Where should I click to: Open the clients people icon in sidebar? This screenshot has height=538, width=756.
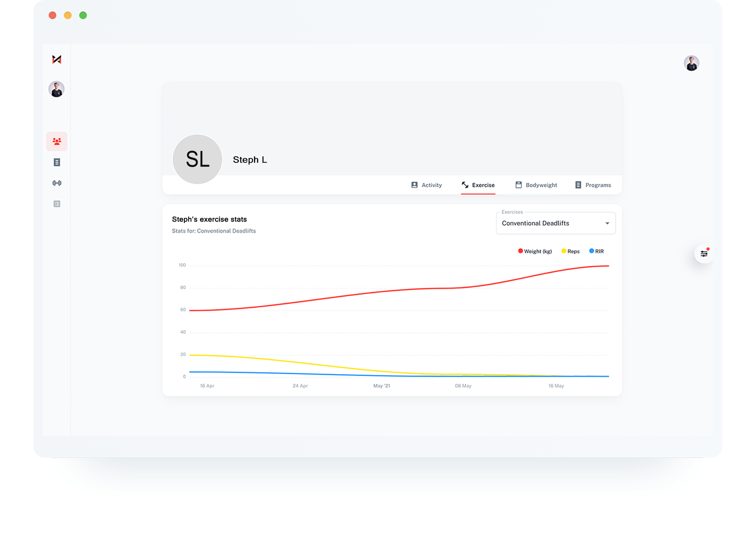57,141
